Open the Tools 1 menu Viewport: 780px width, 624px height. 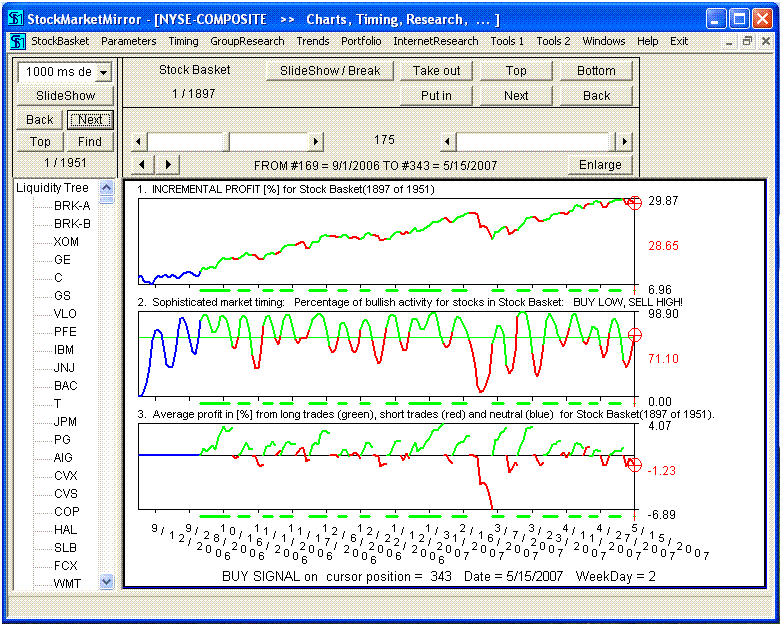(507, 41)
